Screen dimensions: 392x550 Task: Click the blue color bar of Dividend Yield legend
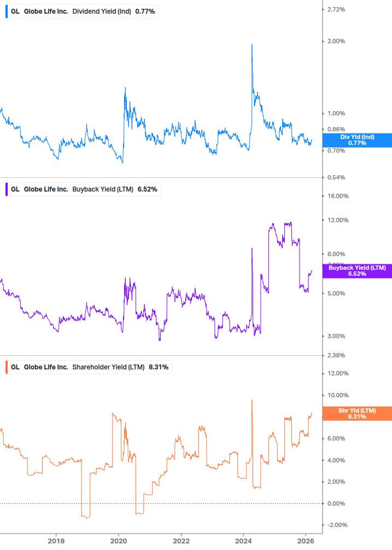point(7,11)
